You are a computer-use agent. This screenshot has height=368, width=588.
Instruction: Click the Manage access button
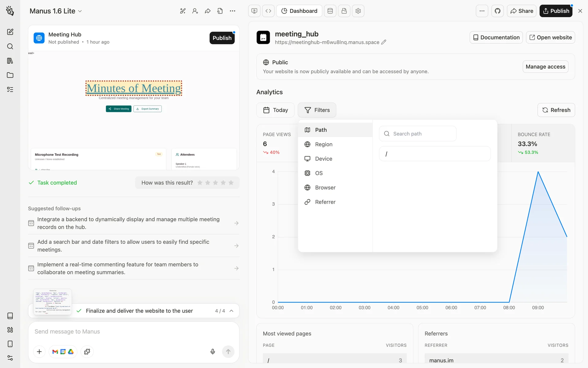point(545,67)
